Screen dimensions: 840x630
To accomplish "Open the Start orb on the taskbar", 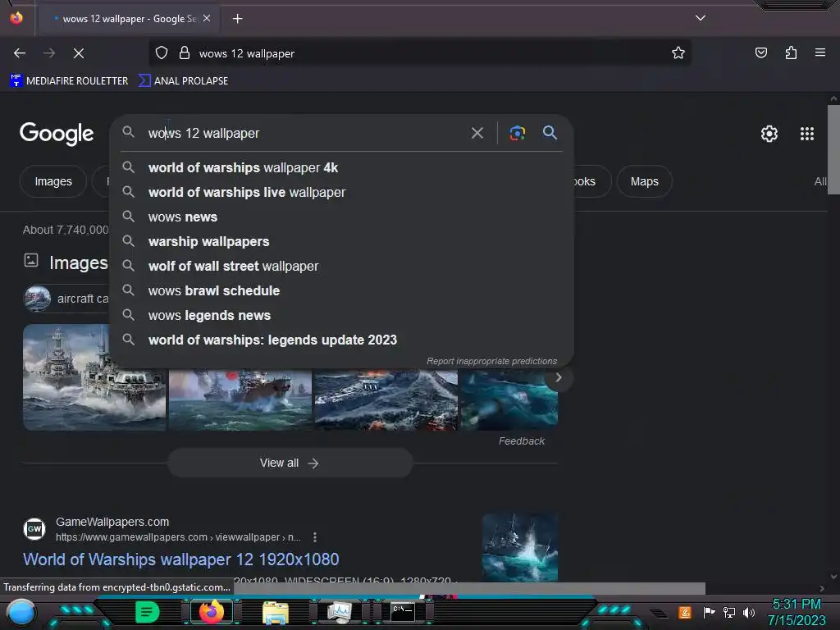I will tap(21, 612).
